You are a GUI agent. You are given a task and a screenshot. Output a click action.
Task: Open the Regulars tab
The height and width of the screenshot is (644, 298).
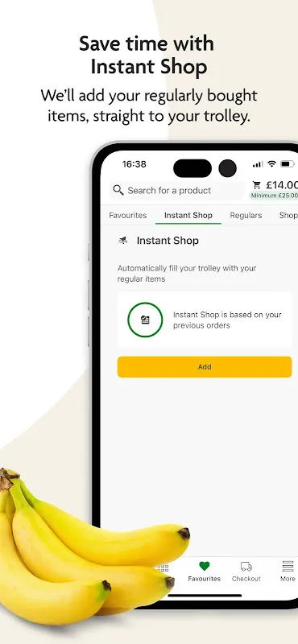tap(246, 215)
